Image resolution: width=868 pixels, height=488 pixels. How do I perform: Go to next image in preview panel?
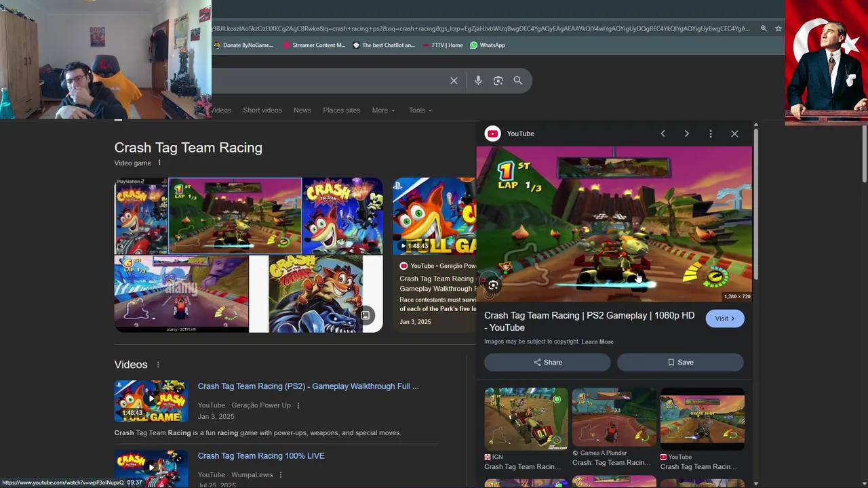coord(686,134)
